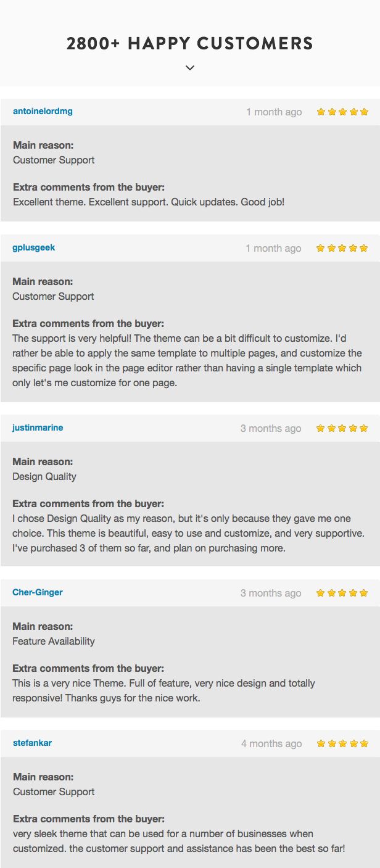Screen dimensions: 380x868
Task: Click the '2800+ Happy Customers' heading
Action: (x=190, y=44)
